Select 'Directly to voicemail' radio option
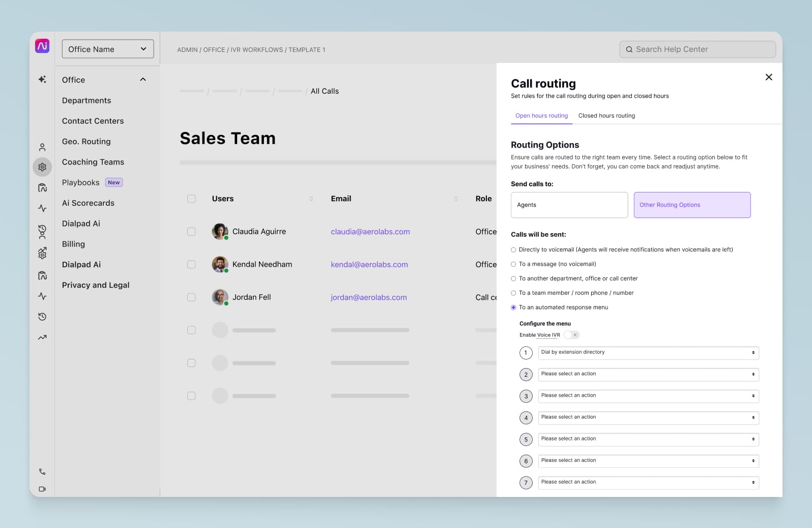Viewport: 812px width, 528px height. pyautogui.click(x=513, y=250)
